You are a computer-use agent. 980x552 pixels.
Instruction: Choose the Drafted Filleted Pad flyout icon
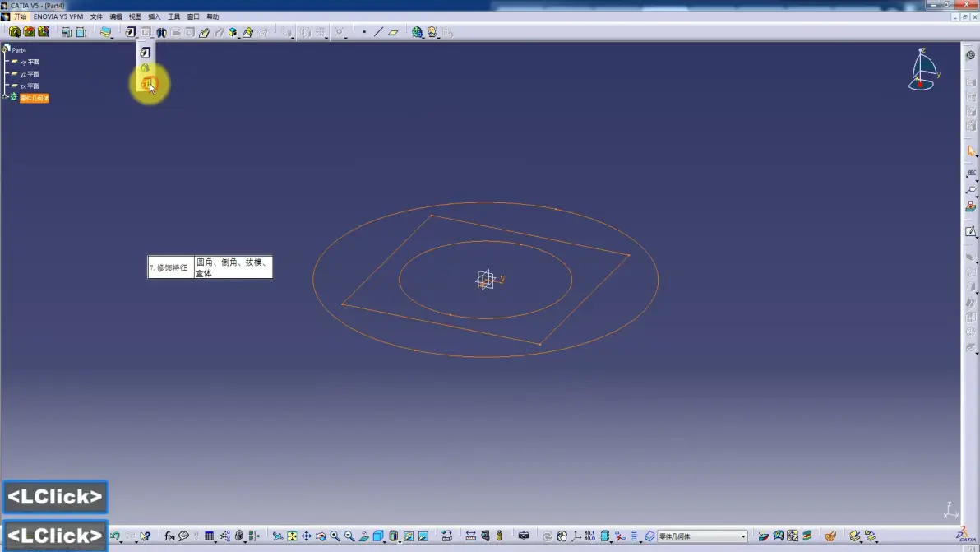[145, 67]
